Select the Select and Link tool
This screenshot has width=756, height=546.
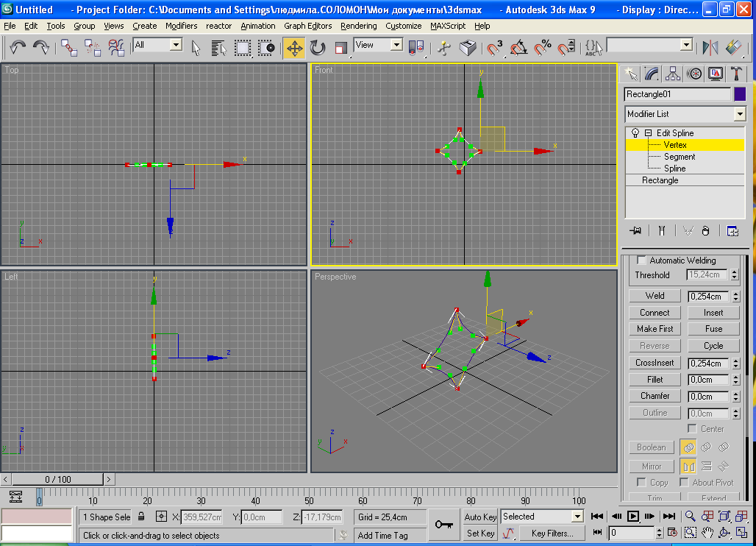69,47
